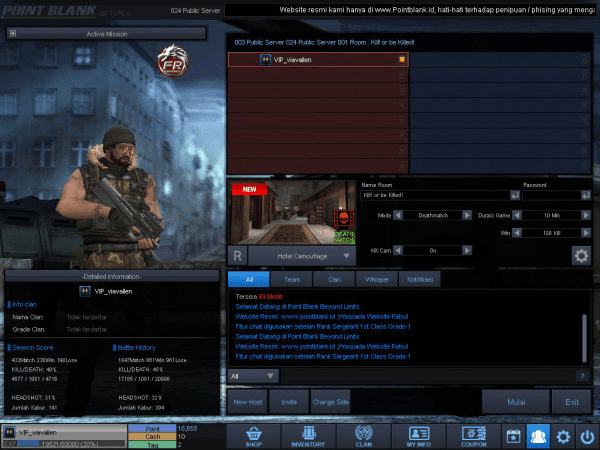Click the calendar icon in the bottom bar

(x=513, y=436)
